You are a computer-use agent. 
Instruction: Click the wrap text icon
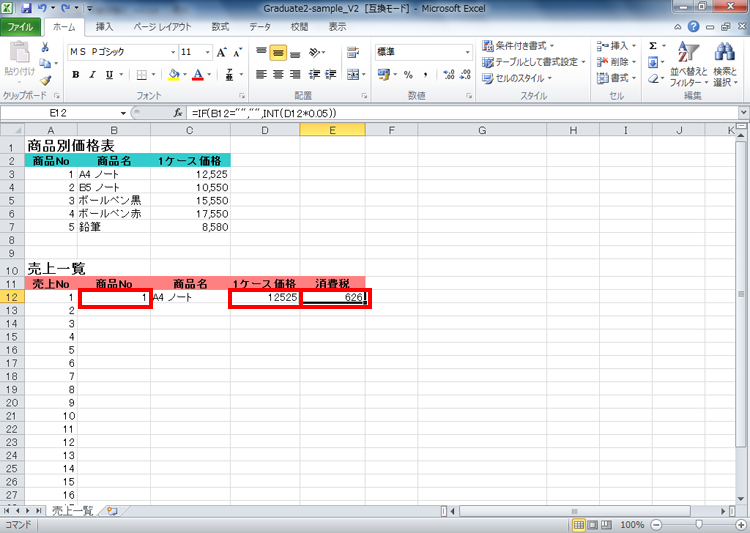click(x=353, y=52)
